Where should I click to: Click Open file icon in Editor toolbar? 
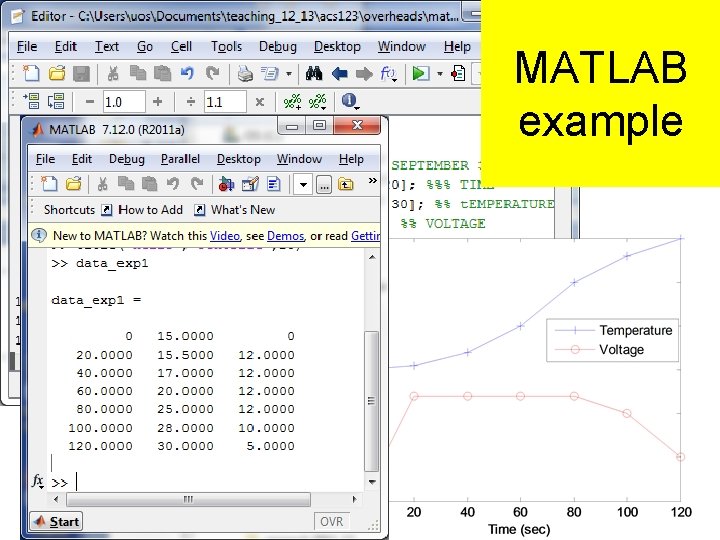(x=57, y=73)
